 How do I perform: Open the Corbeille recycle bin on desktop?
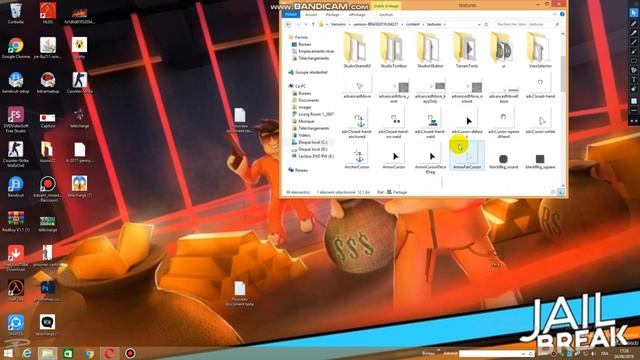[16, 13]
